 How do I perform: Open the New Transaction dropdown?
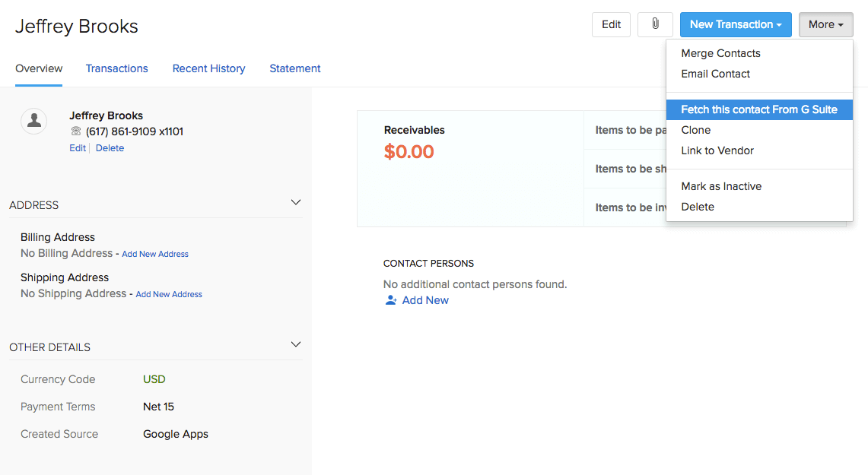pyautogui.click(x=735, y=24)
